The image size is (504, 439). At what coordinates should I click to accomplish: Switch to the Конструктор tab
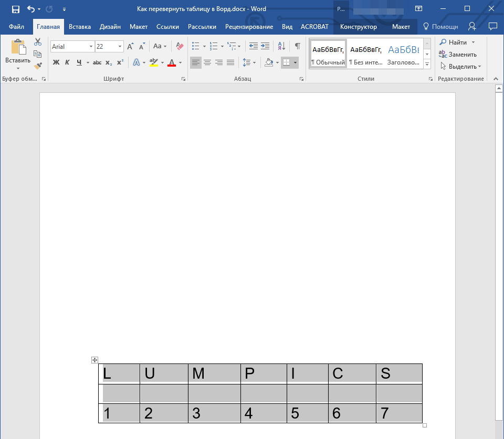click(358, 27)
